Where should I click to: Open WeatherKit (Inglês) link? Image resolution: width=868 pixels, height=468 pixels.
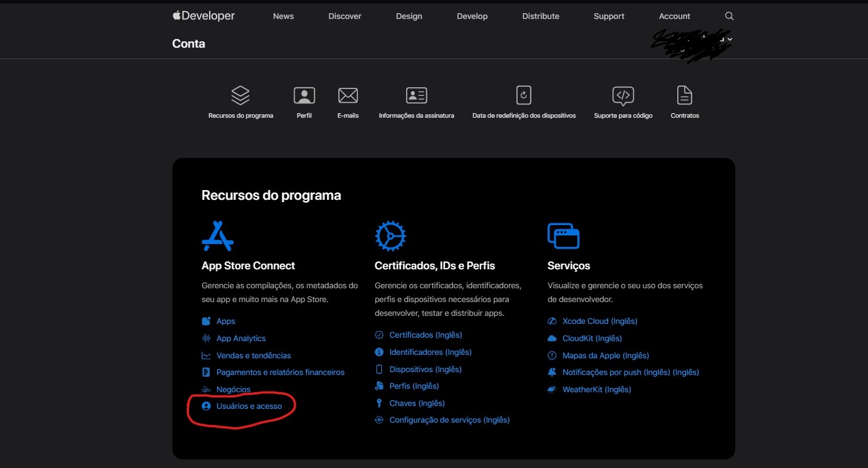click(x=596, y=389)
